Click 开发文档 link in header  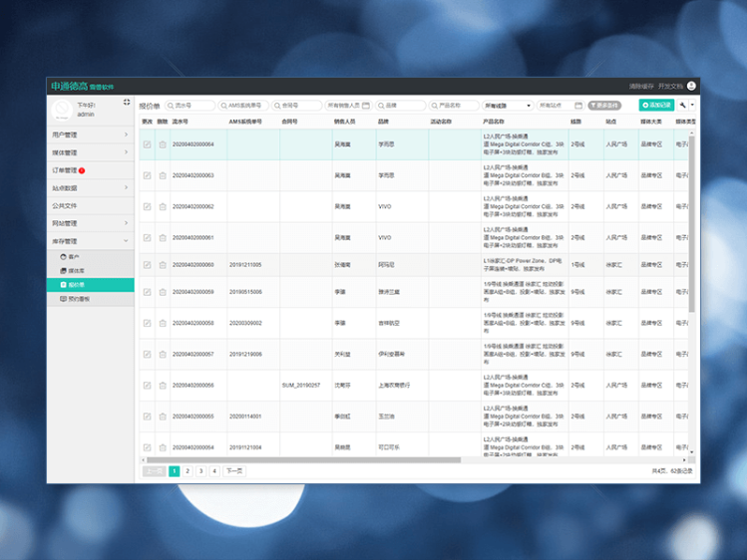pyautogui.click(x=670, y=86)
